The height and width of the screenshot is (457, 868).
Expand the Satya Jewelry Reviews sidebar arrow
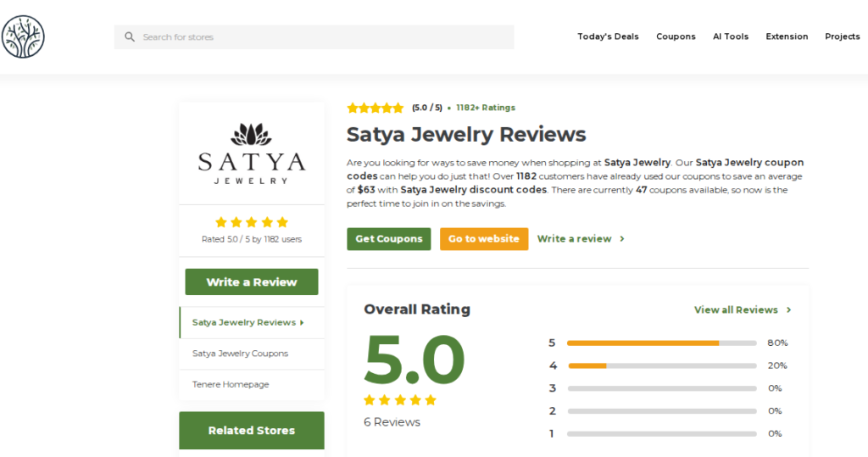(302, 323)
